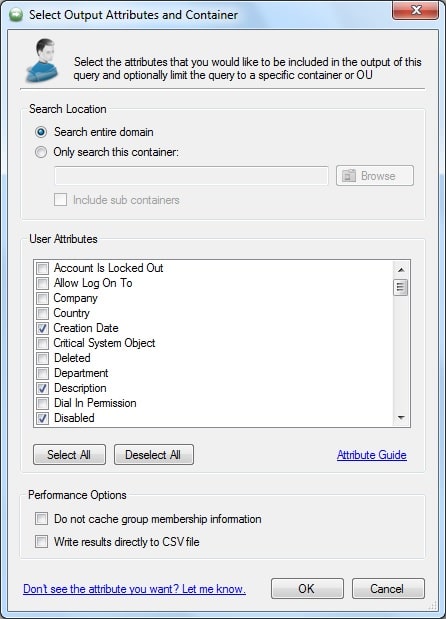The image size is (446, 619).
Task: Click the attribute list scroll down arrow
Action: 401,417
